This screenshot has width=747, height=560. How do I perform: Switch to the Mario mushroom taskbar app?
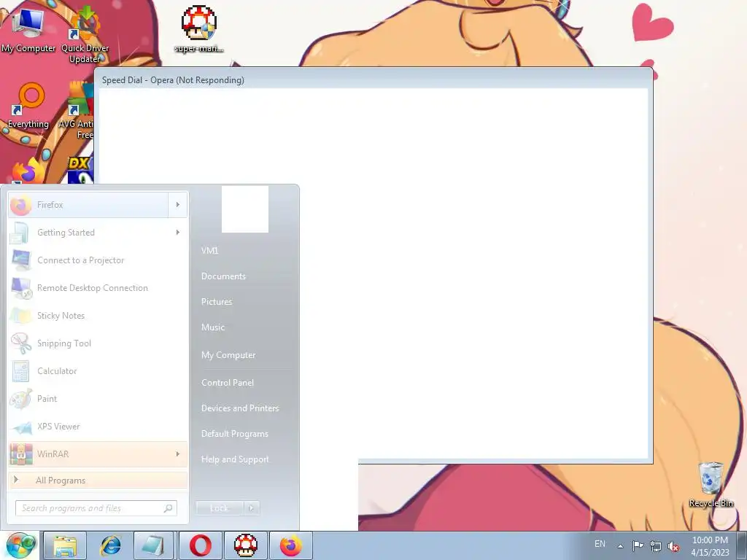point(246,545)
